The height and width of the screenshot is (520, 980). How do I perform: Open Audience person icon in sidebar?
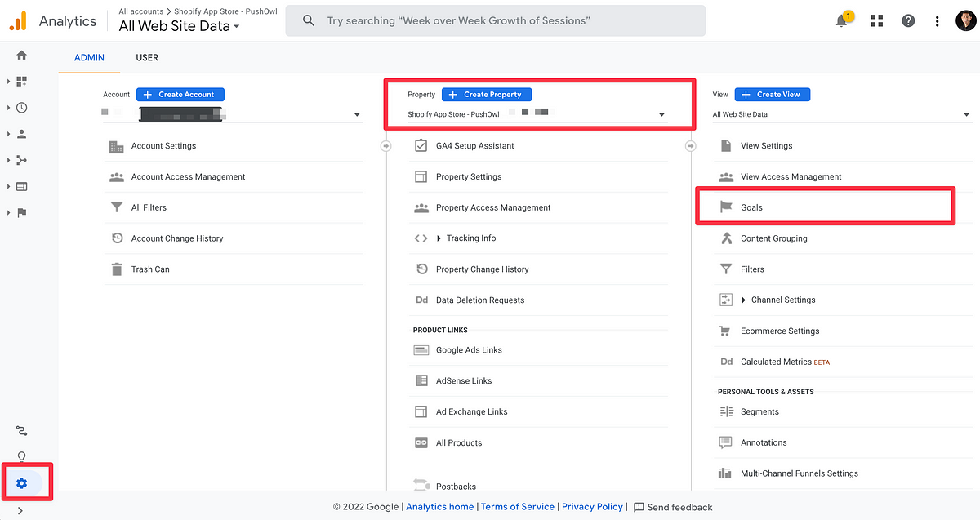[x=21, y=134]
